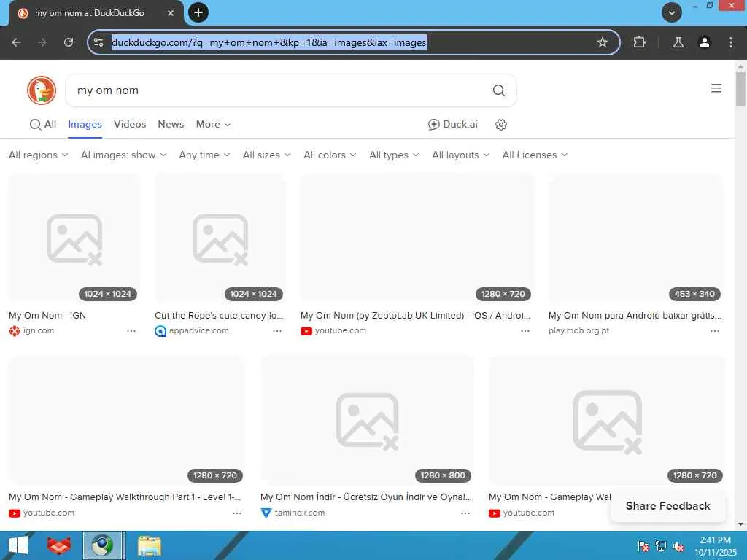The height and width of the screenshot is (560, 747).
Task: Open Windows Start menu
Action: point(18,545)
